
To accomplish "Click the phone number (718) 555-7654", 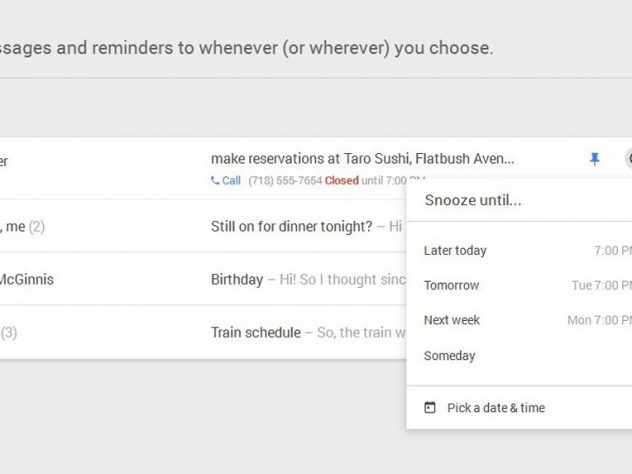I will (x=283, y=181).
